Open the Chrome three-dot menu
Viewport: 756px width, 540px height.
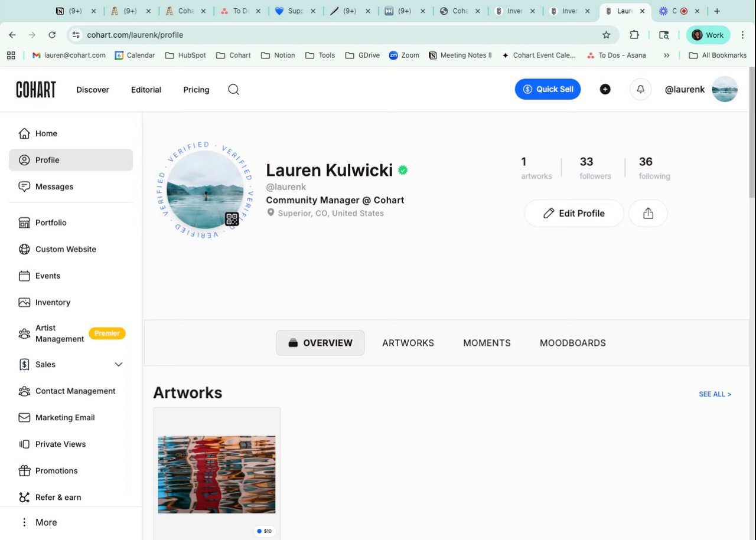[742, 35]
